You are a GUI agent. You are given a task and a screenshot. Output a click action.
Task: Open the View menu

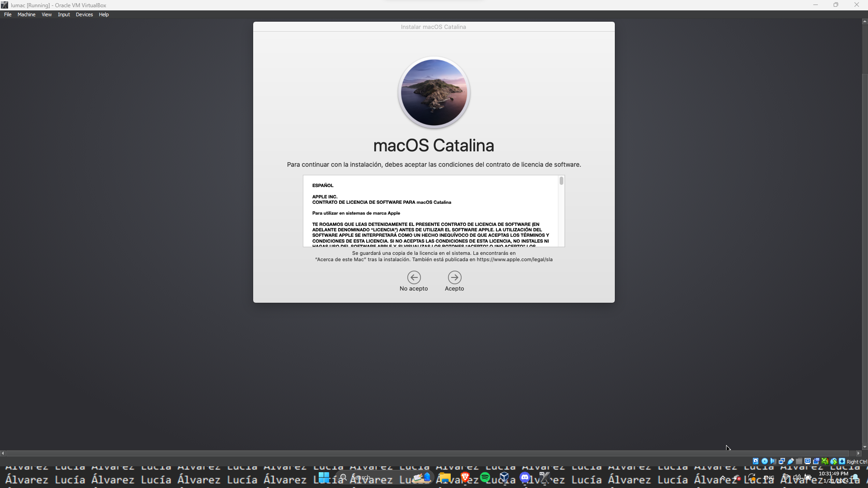point(47,14)
